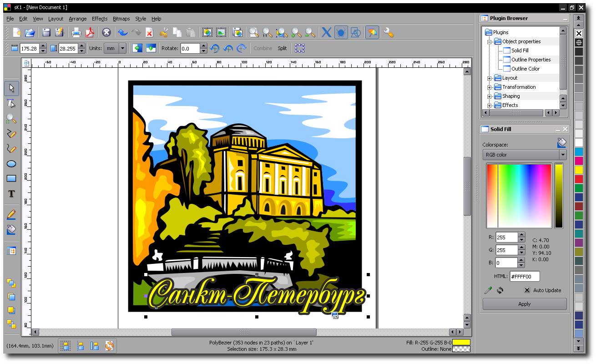Expand the Transformation plugin folder

click(x=490, y=87)
